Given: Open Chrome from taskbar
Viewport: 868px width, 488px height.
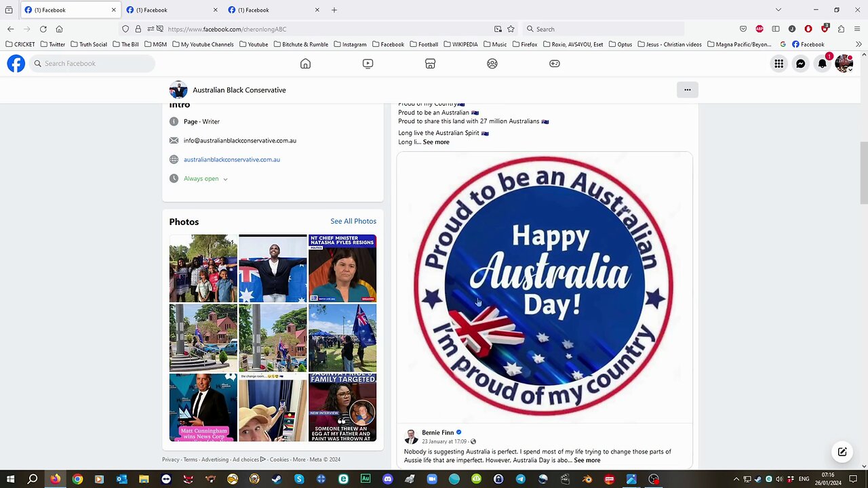Looking at the screenshot, I should point(77,479).
